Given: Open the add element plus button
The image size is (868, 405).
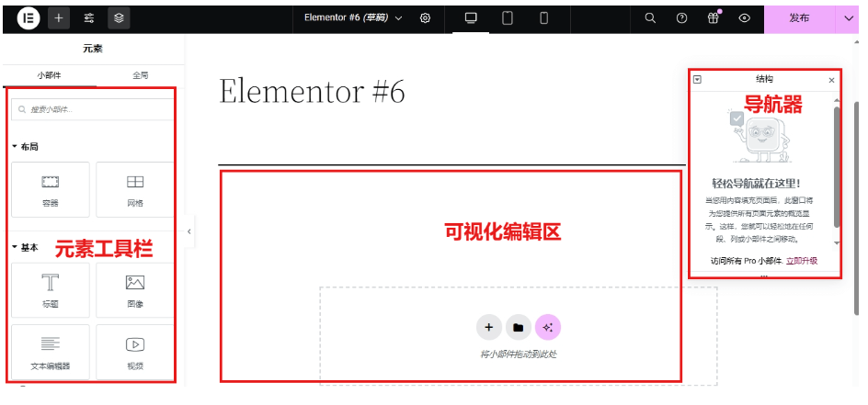Looking at the screenshot, I should (59, 18).
